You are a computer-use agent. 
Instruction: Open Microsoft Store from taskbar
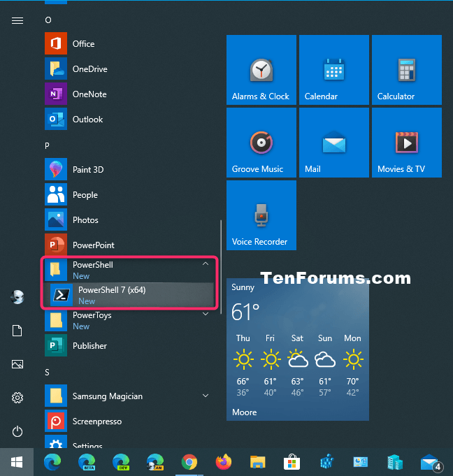pyautogui.click(x=292, y=462)
